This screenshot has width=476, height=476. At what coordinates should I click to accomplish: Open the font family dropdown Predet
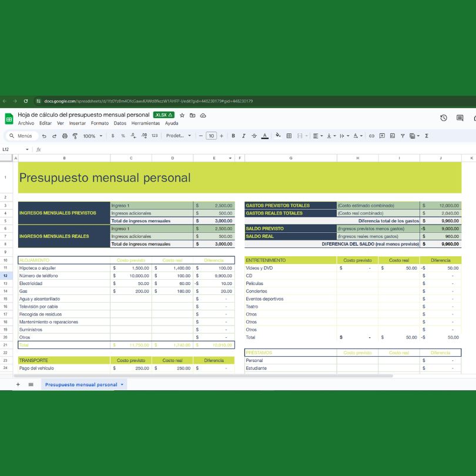coord(177,136)
